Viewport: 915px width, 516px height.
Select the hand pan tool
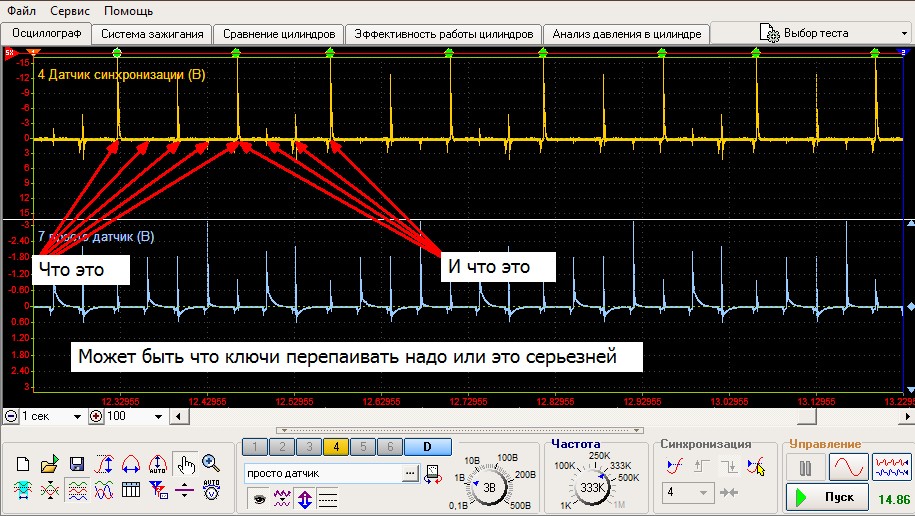(x=186, y=465)
